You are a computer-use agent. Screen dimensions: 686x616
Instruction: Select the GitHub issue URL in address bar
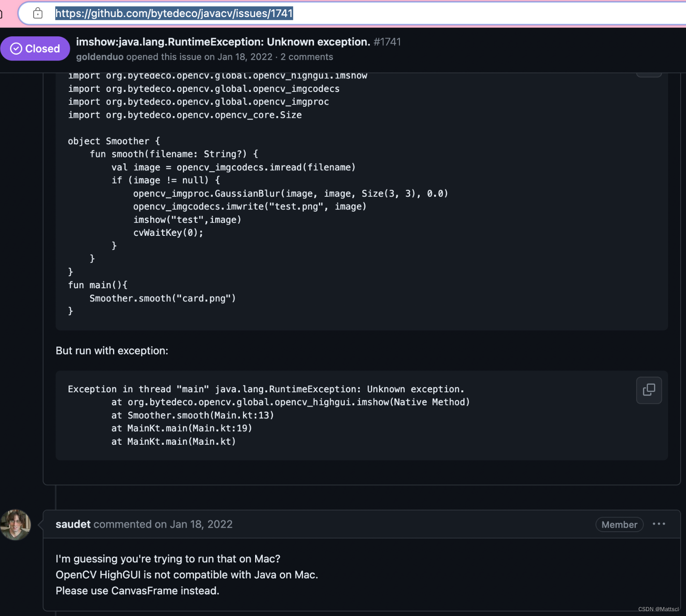(x=174, y=13)
